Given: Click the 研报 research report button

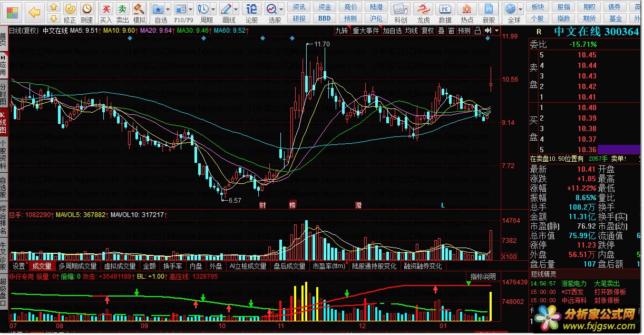Looking at the screenshot, I should [x=299, y=18].
